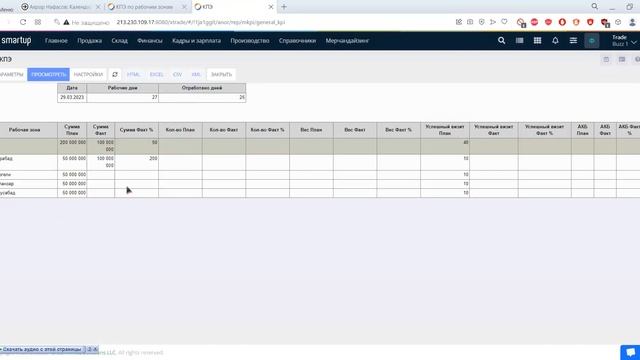Export report as XML
Viewport: 640px width, 360px height.
click(196, 74)
